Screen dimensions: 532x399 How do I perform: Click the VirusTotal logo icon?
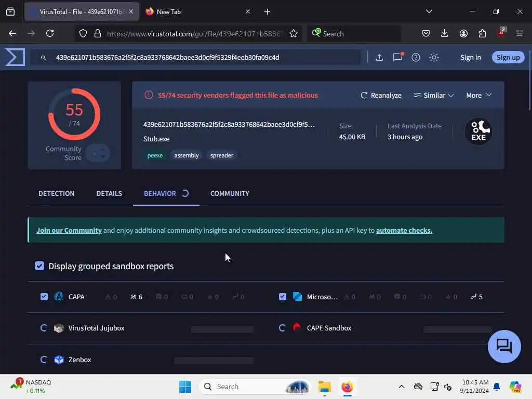pos(15,57)
